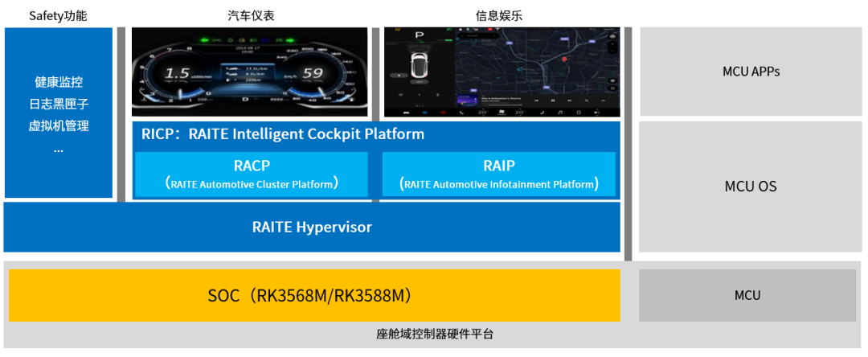This screenshot has height=357, width=868.
Task: Click the 健康监控 text in Safety panel
Action: 58,82
